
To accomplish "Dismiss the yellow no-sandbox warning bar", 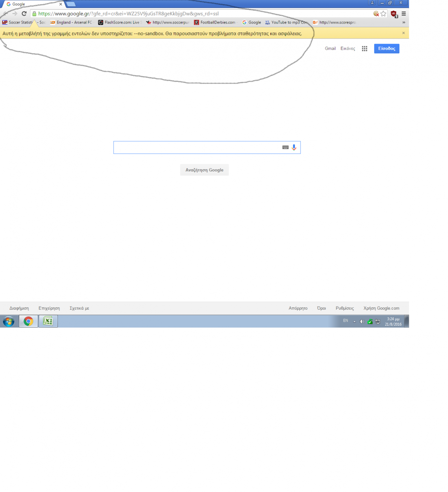I will [403, 33].
